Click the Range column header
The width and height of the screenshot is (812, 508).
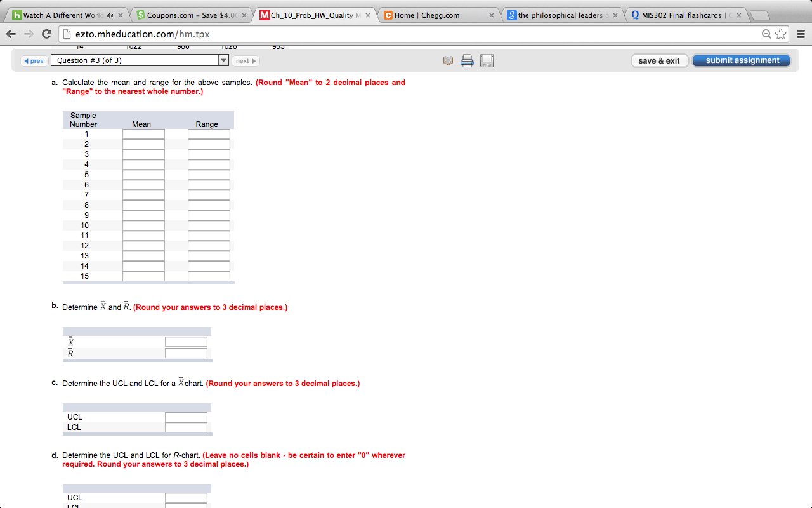click(207, 124)
